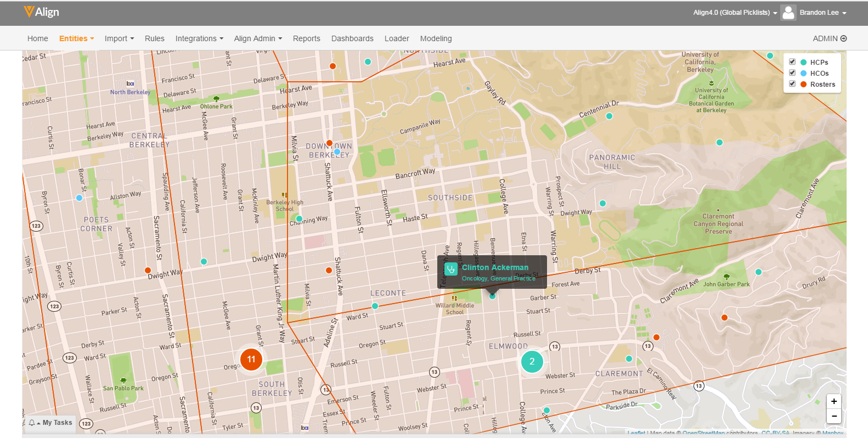Uncheck the HCPs layer checkbox

pyautogui.click(x=792, y=61)
